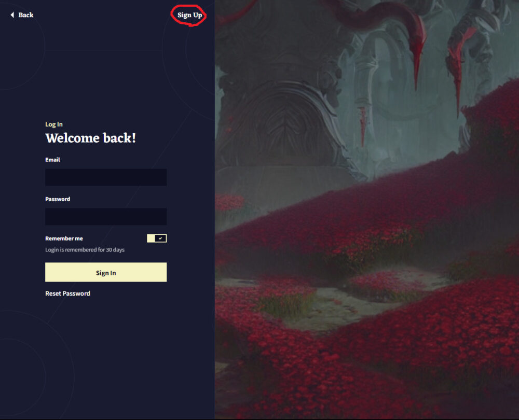
Task: Click the Log In subtitle text
Action: point(54,124)
